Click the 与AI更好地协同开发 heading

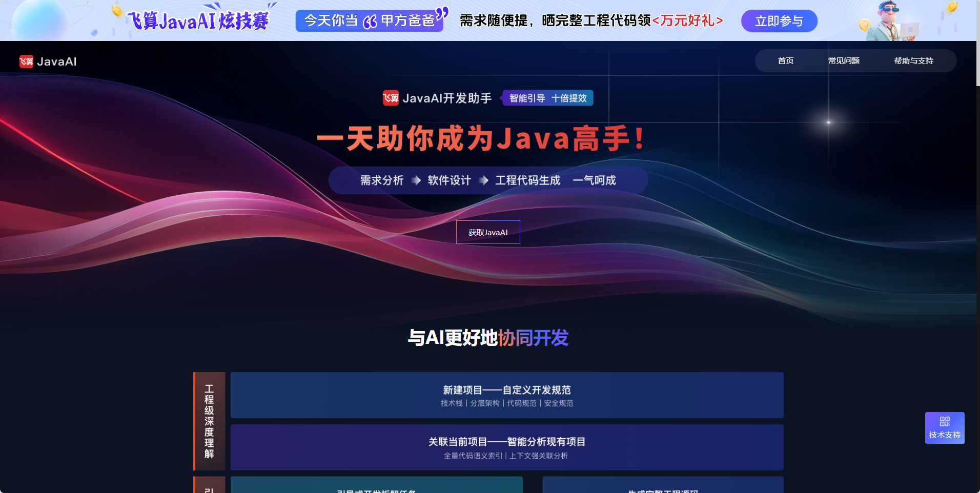[x=488, y=338]
